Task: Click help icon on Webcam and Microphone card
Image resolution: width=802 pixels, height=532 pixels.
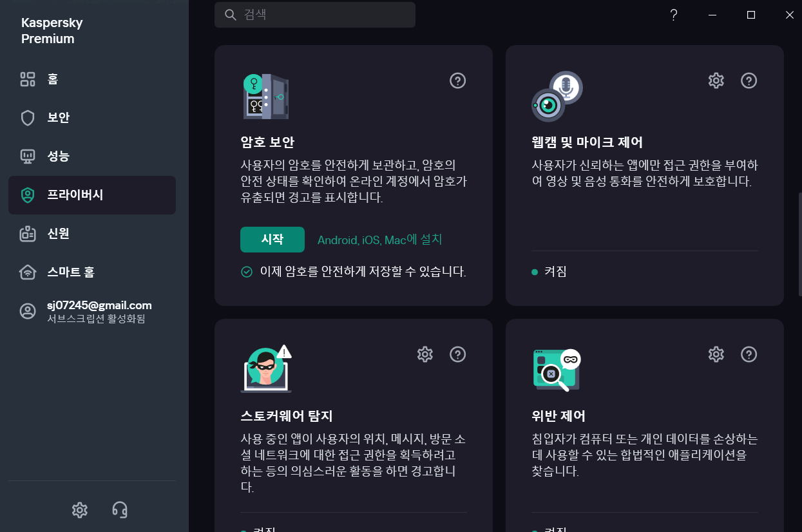Action: point(749,81)
